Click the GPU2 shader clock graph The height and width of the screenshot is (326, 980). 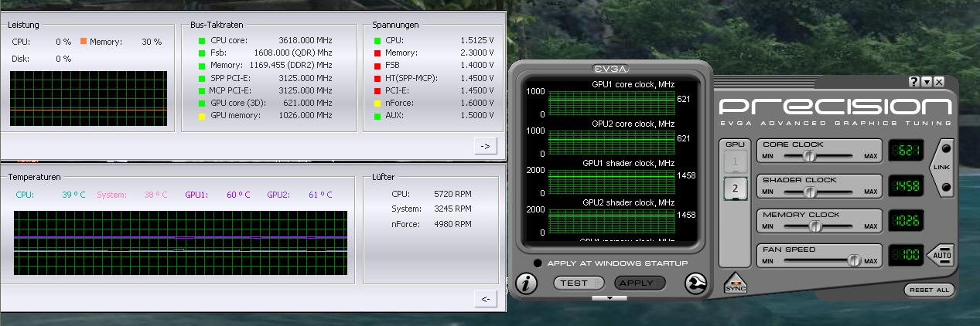tap(611, 221)
